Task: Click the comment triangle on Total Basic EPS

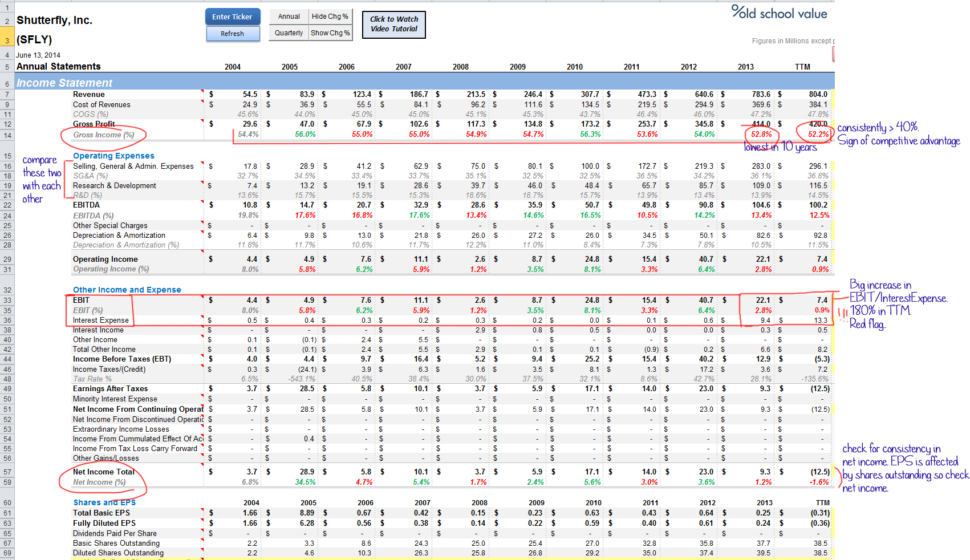Action: click(x=203, y=510)
